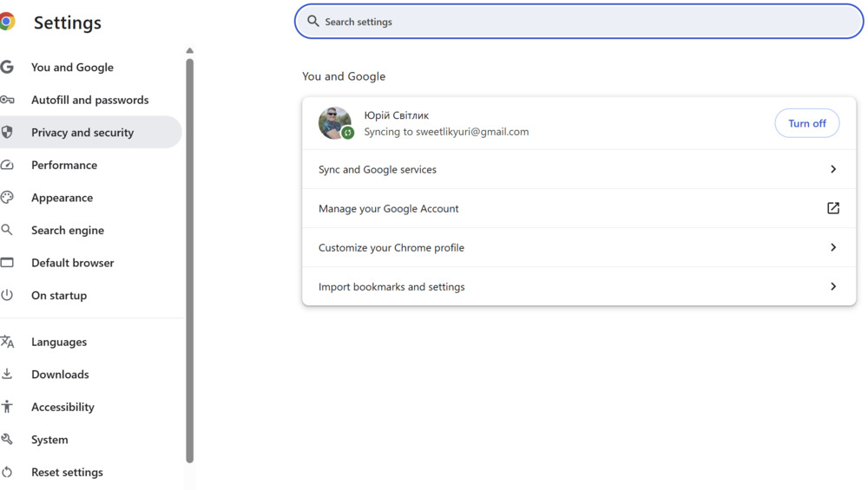The height and width of the screenshot is (490, 868).
Task: Open Import bookmarks and settings row
Action: 579,286
